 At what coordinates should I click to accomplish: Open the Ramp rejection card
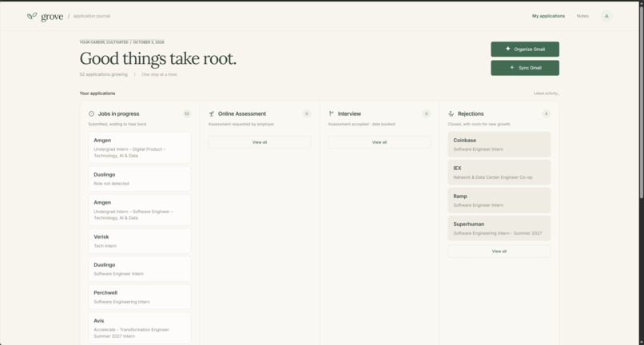(x=499, y=200)
